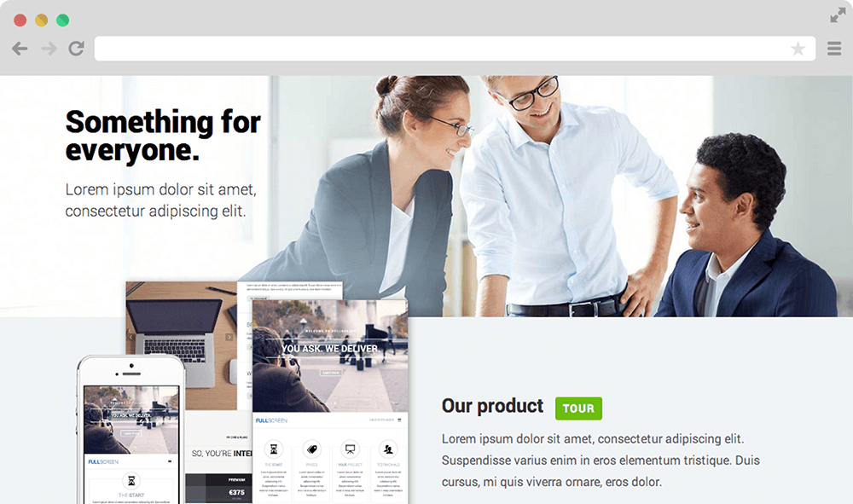The width and height of the screenshot is (853, 504).
Task: Click the fullscreen expand arrows icon
Action: pyautogui.click(x=838, y=15)
